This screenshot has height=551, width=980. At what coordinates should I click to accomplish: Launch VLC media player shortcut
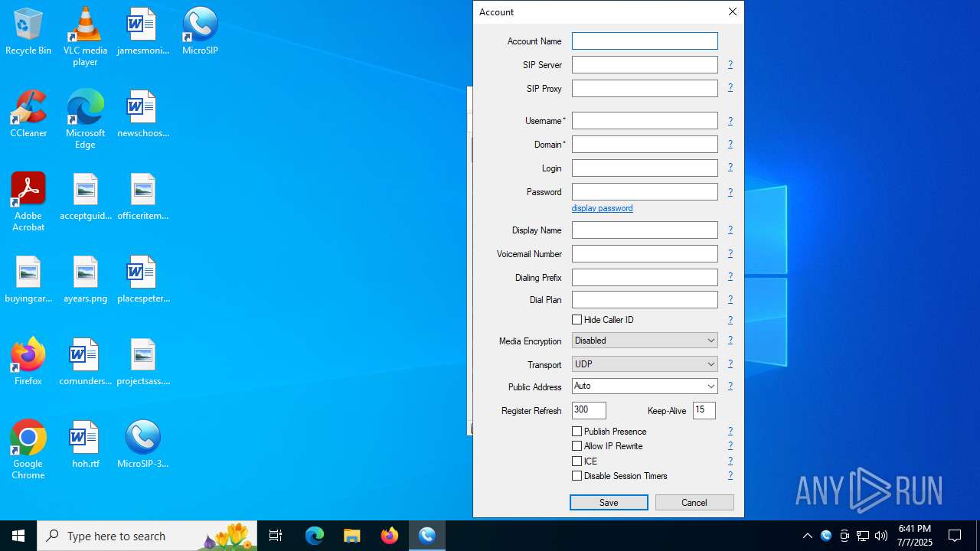tap(85, 37)
